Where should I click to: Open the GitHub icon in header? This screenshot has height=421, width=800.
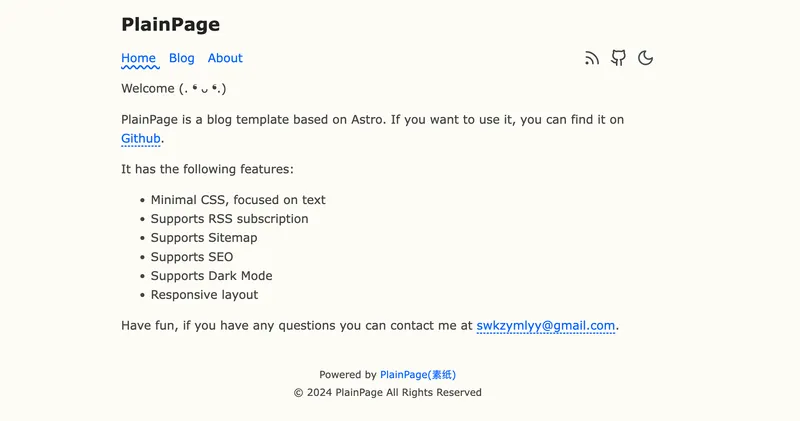(619, 58)
